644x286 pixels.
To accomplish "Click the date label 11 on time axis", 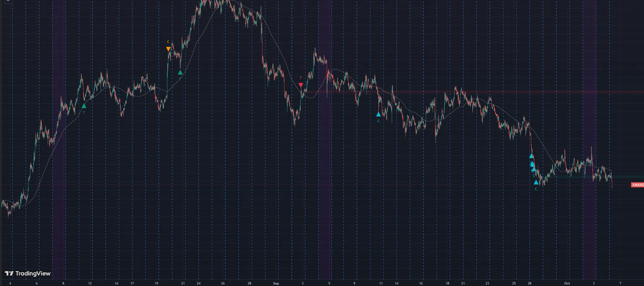I will tap(381, 283).
